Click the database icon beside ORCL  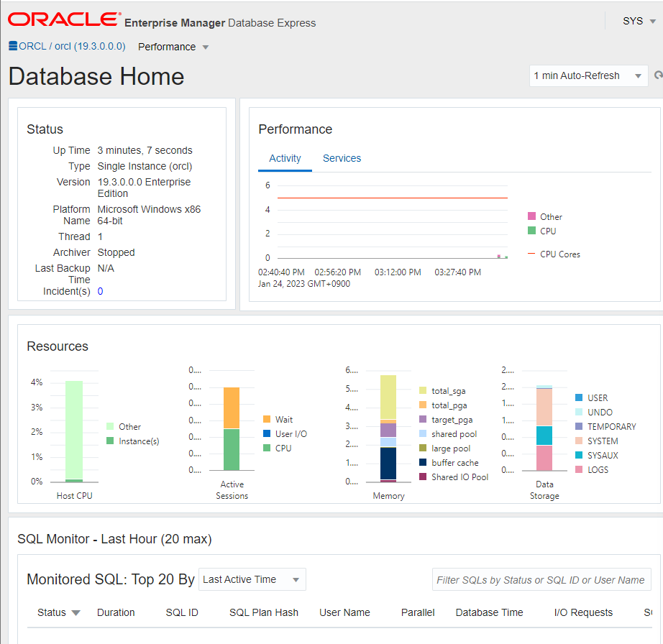click(x=13, y=46)
